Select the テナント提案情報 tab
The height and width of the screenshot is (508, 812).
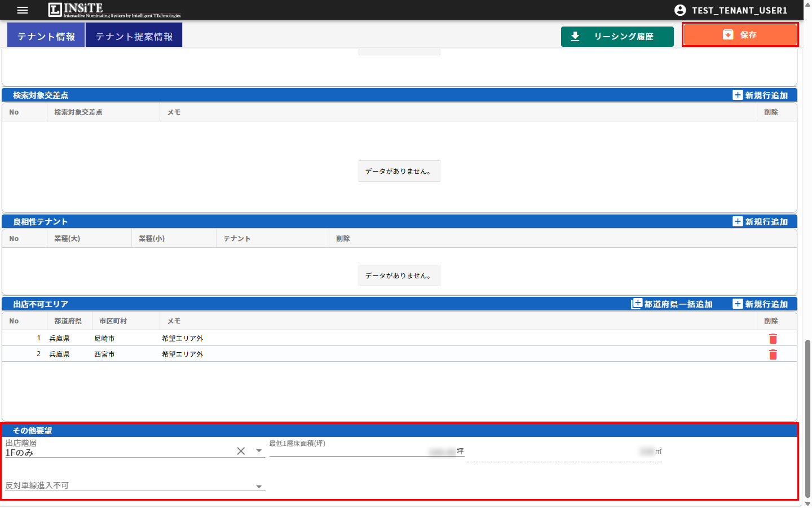pos(134,34)
